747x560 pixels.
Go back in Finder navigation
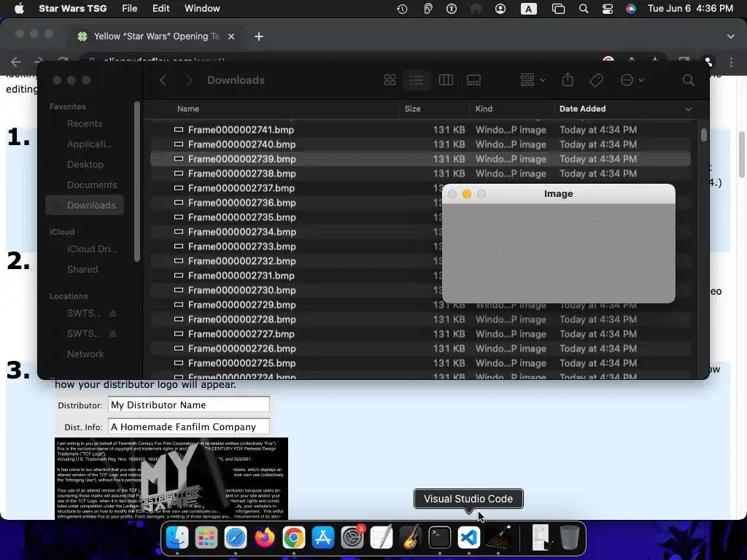click(x=163, y=80)
